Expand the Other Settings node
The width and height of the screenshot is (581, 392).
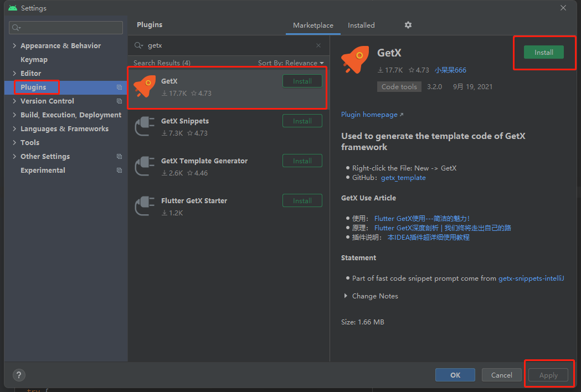click(x=14, y=156)
